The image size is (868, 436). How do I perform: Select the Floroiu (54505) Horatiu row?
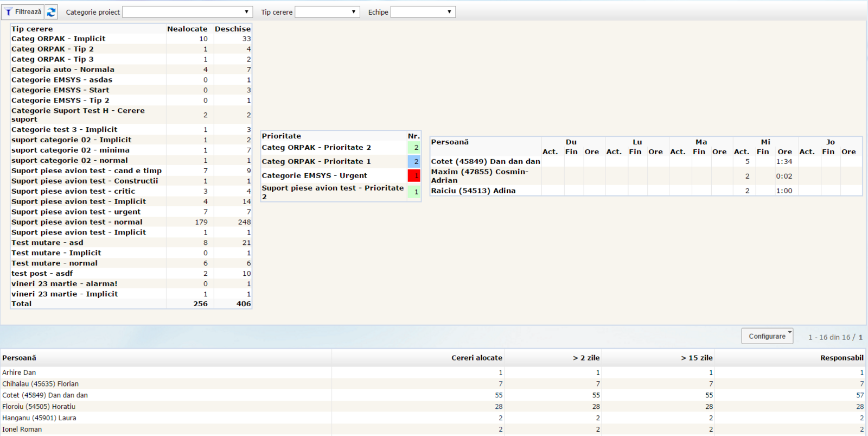click(x=39, y=407)
